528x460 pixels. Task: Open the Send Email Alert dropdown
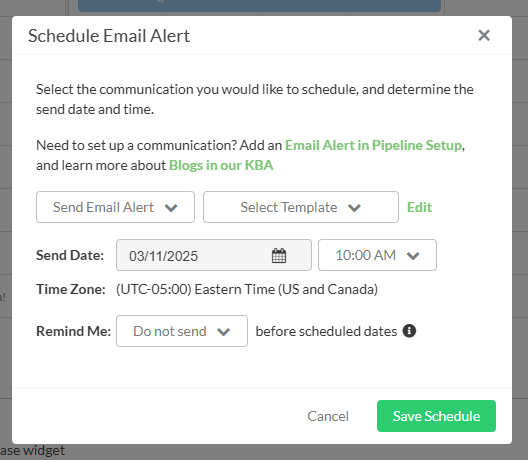click(115, 207)
